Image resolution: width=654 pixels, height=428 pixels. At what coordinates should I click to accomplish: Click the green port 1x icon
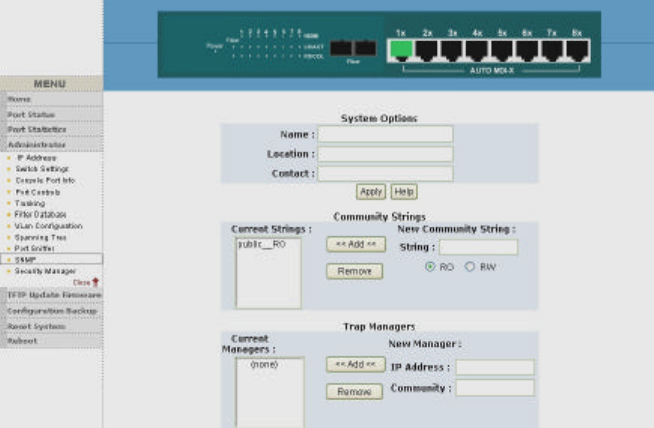pyautogui.click(x=401, y=50)
